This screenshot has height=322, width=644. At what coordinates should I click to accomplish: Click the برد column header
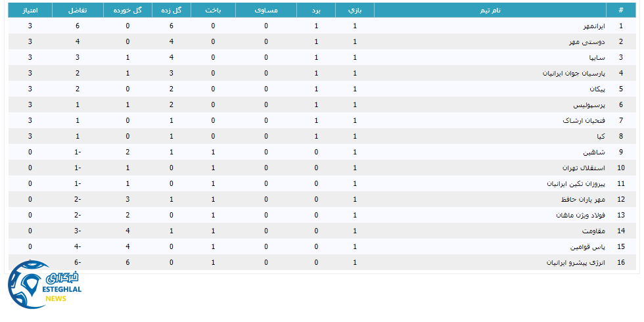tap(316, 10)
